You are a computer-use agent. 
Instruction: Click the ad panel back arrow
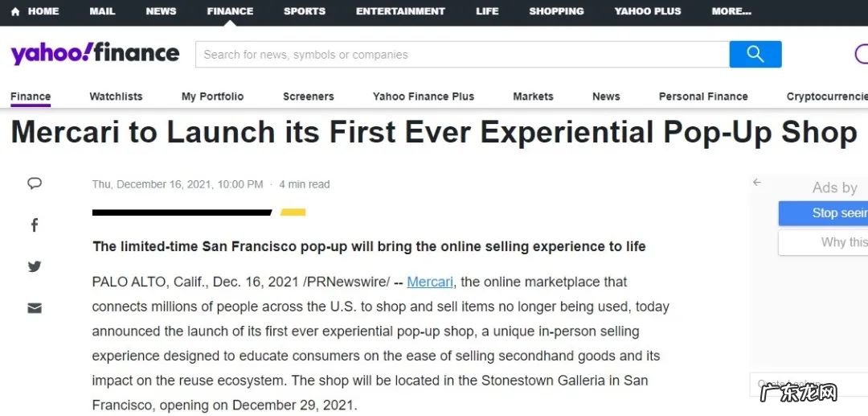point(757,183)
